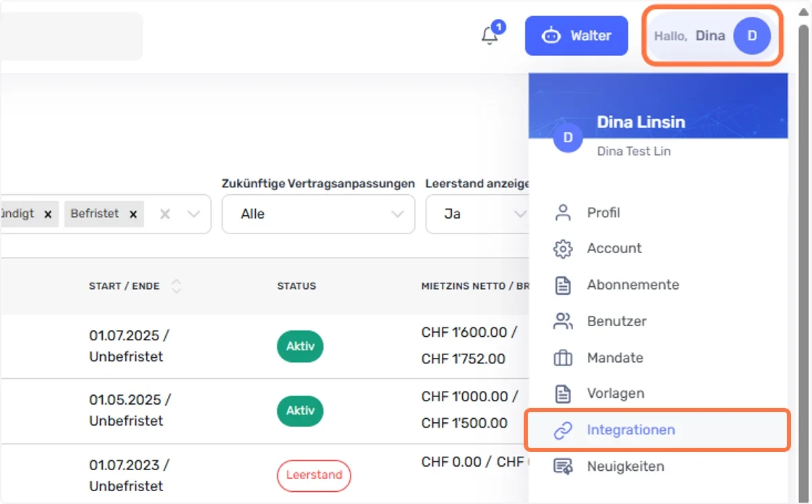The height and width of the screenshot is (504, 812).
Task: Expand the status filter dropdown chevron
Action: coord(194,214)
